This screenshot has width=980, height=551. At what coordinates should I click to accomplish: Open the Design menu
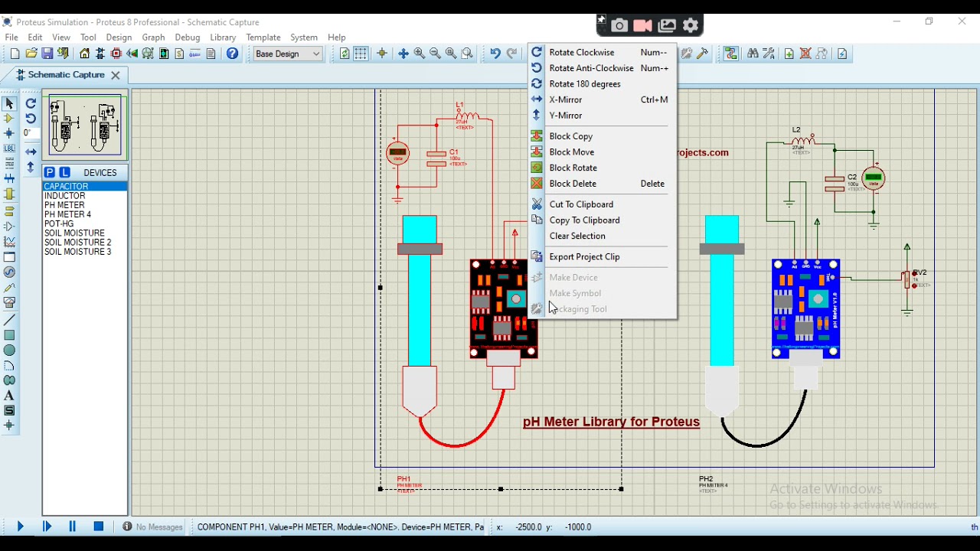pyautogui.click(x=119, y=37)
